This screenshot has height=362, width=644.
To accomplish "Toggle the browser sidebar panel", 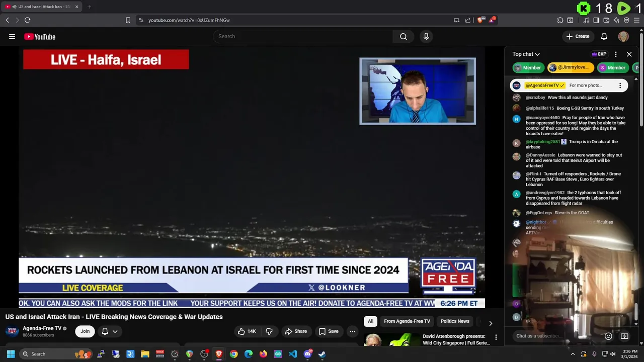I will coord(596,20).
